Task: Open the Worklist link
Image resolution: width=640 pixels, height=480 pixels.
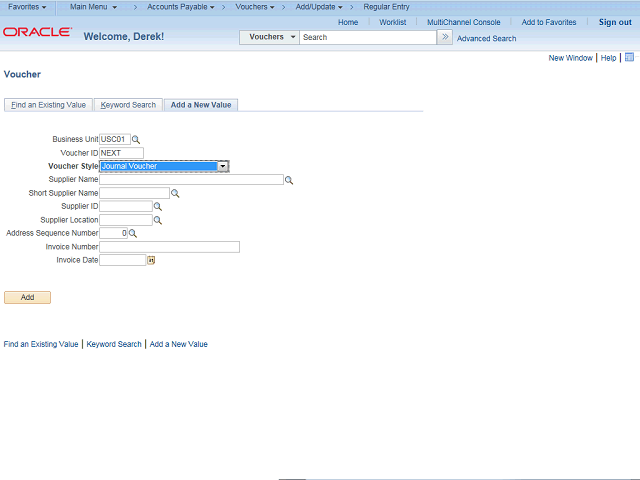Action: coord(393,22)
